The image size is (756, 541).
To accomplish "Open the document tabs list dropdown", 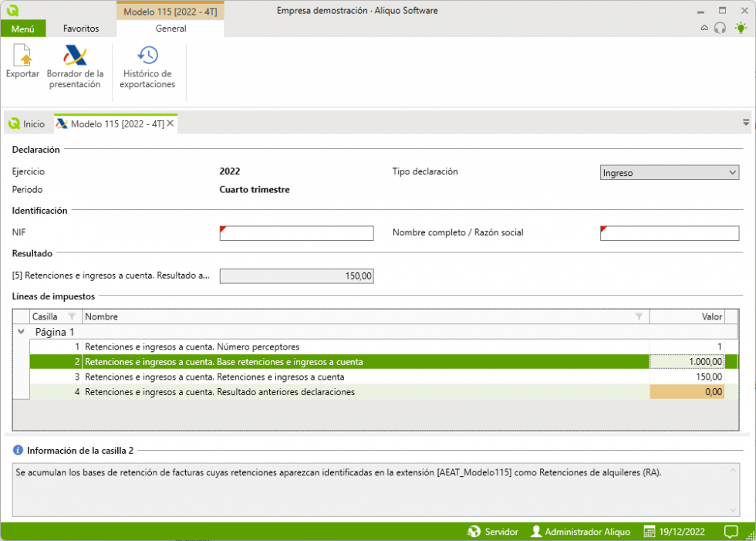I will click(746, 123).
